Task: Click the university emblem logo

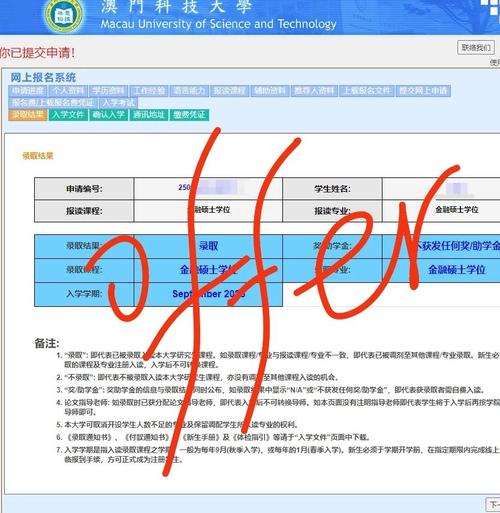Action: pyautogui.click(x=64, y=15)
